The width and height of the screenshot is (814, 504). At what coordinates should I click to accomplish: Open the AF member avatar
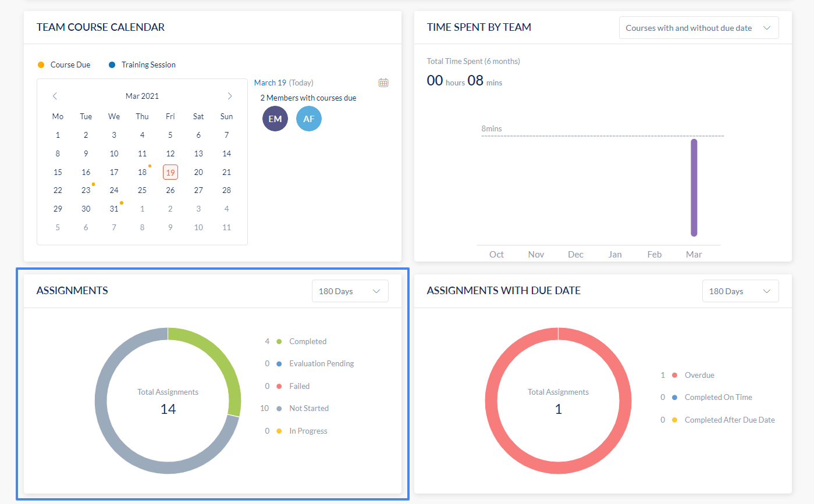309,119
